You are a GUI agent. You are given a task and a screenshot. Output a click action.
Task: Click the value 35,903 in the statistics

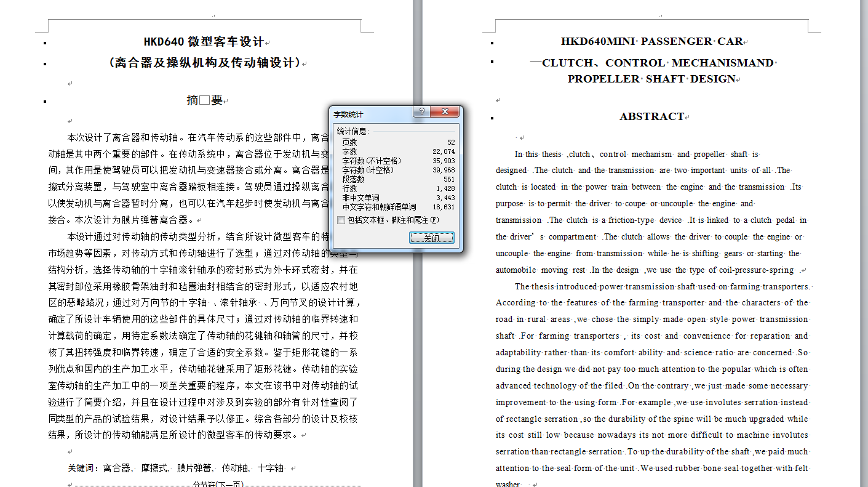(444, 161)
